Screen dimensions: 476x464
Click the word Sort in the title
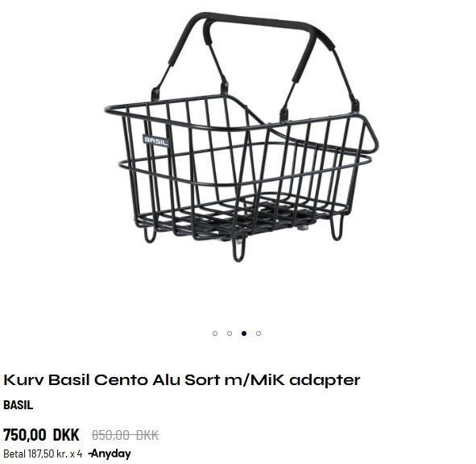tap(202, 379)
